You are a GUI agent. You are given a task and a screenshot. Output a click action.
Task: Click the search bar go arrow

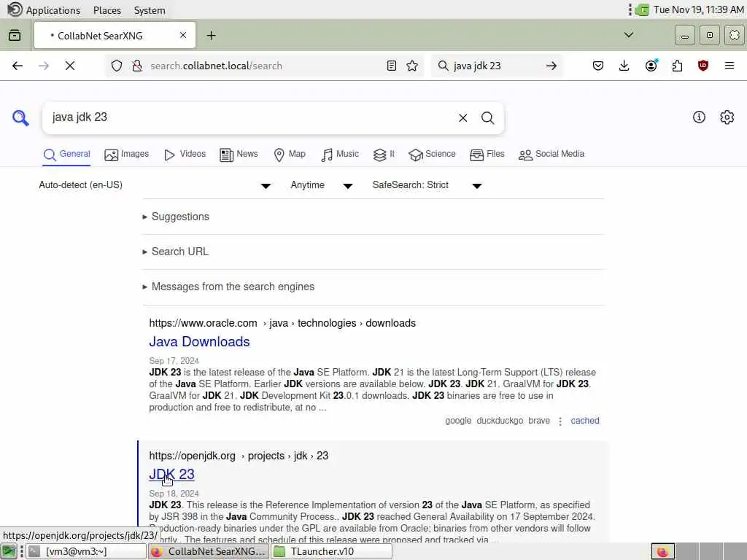551,66
